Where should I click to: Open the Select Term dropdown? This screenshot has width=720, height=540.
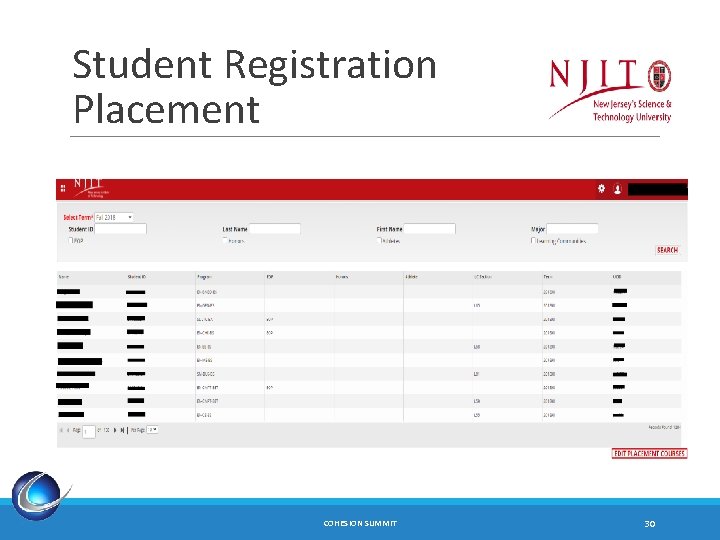tap(114, 217)
